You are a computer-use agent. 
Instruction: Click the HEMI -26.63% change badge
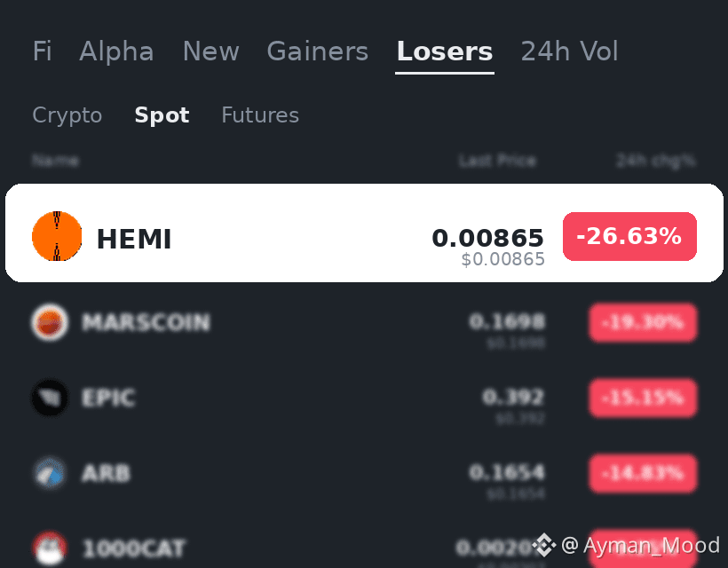[629, 236]
